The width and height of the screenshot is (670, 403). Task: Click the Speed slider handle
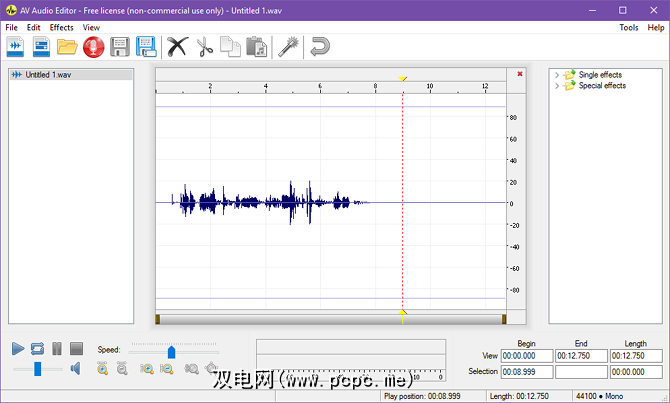[171, 352]
